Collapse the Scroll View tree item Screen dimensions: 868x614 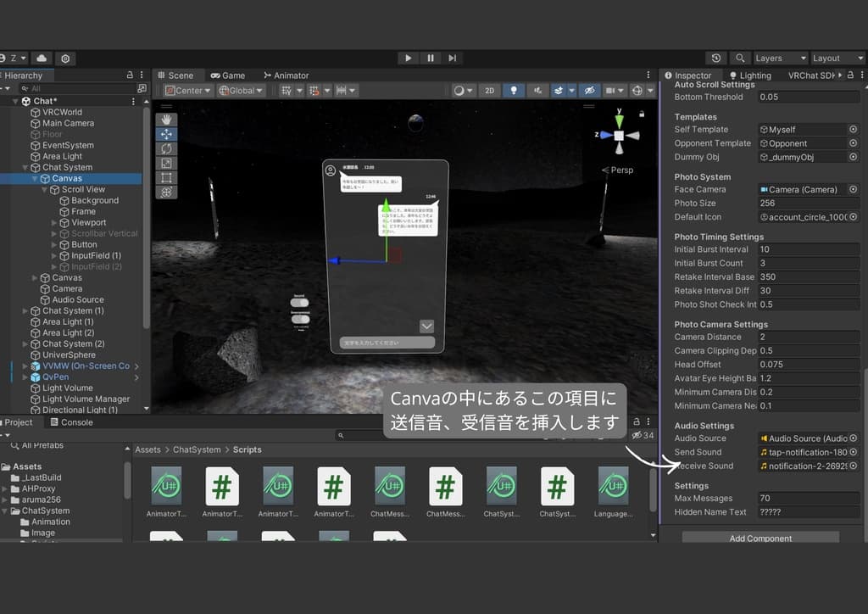click(x=45, y=190)
